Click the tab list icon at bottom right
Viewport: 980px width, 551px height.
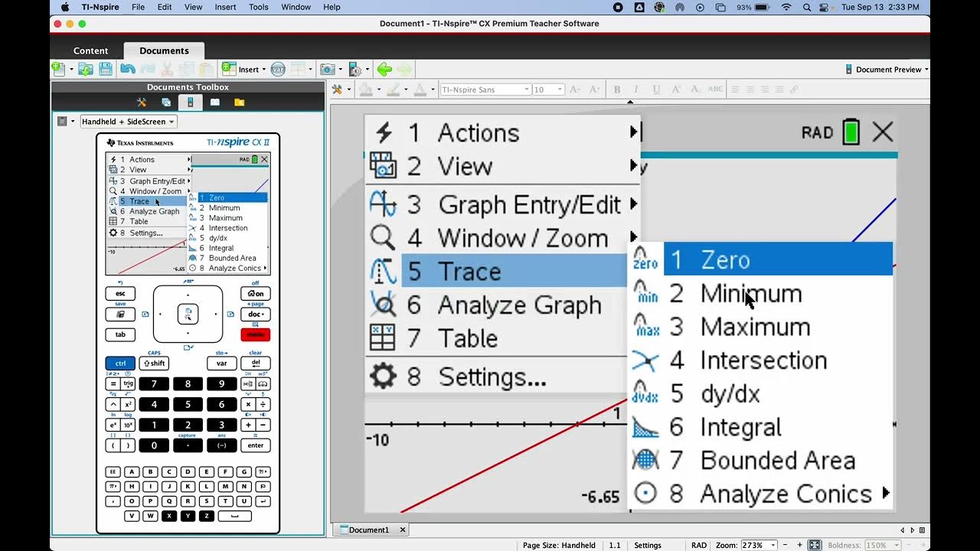(x=923, y=530)
